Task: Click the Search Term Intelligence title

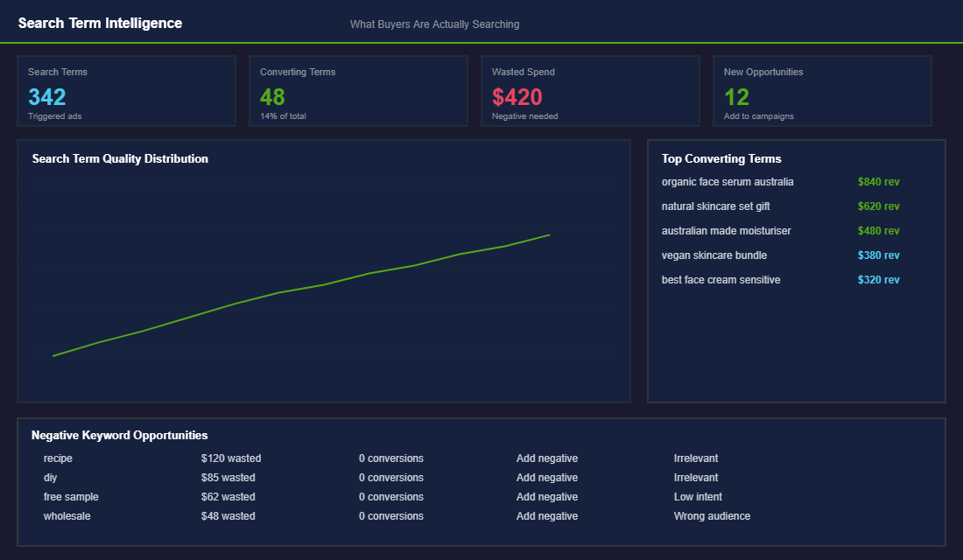Action: click(101, 23)
